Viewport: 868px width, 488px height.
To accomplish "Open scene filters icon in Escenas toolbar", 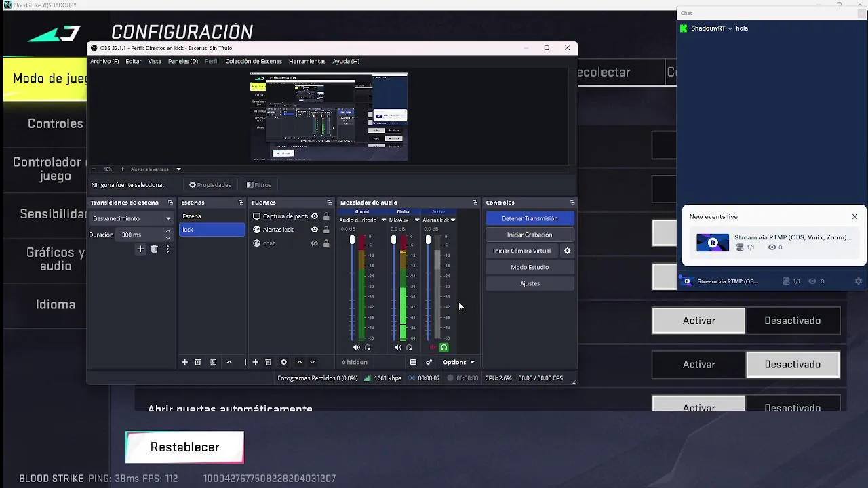I will point(213,362).
